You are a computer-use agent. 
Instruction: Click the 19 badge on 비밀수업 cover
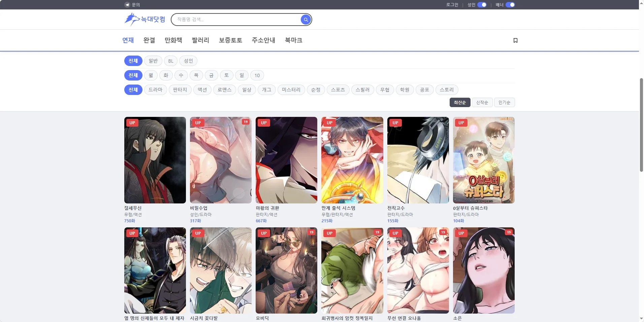tap(246, 122)
